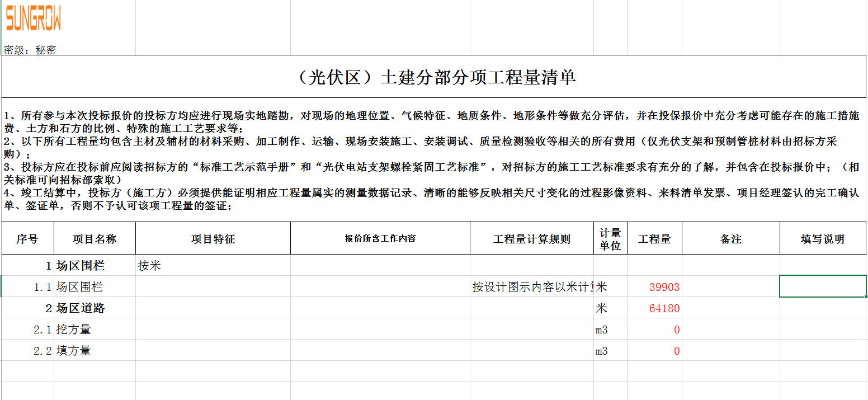This screenshot has height=400, width=868.
Task: Select the quantity cell showing 39903
Action: 654,287
